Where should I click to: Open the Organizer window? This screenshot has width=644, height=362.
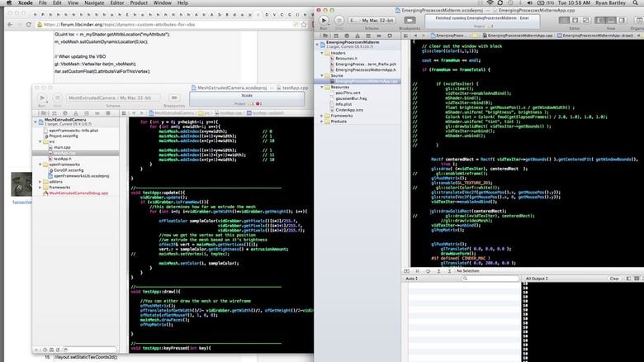(639, 20)
